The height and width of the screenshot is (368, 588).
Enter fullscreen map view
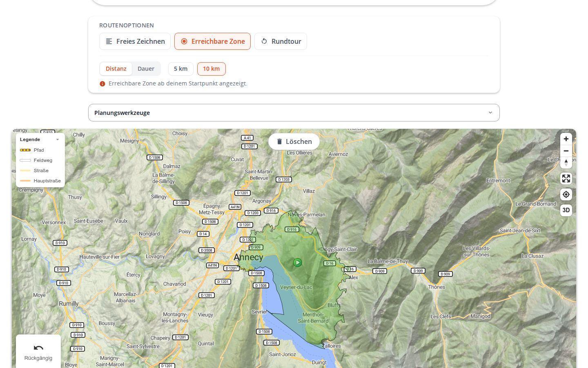[x=566, y=179]
